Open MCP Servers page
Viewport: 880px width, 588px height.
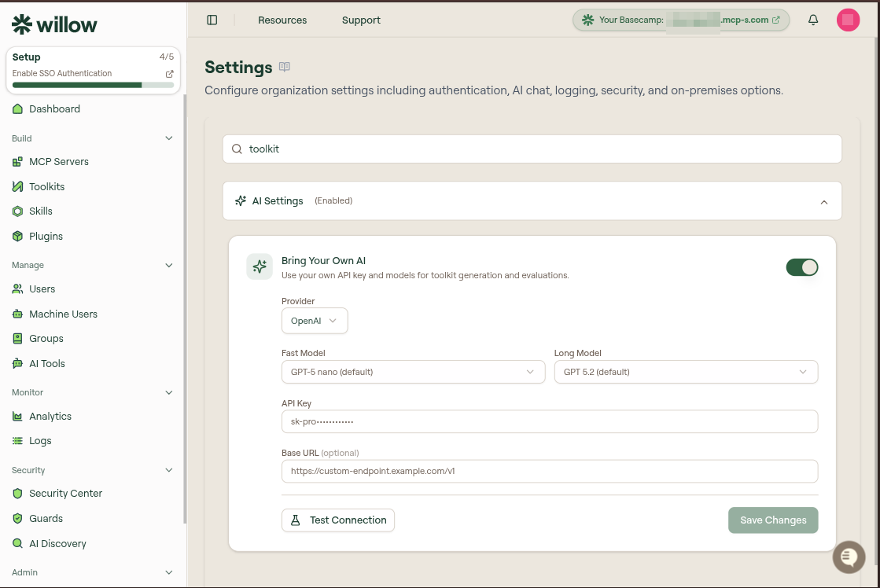point(59,162)
